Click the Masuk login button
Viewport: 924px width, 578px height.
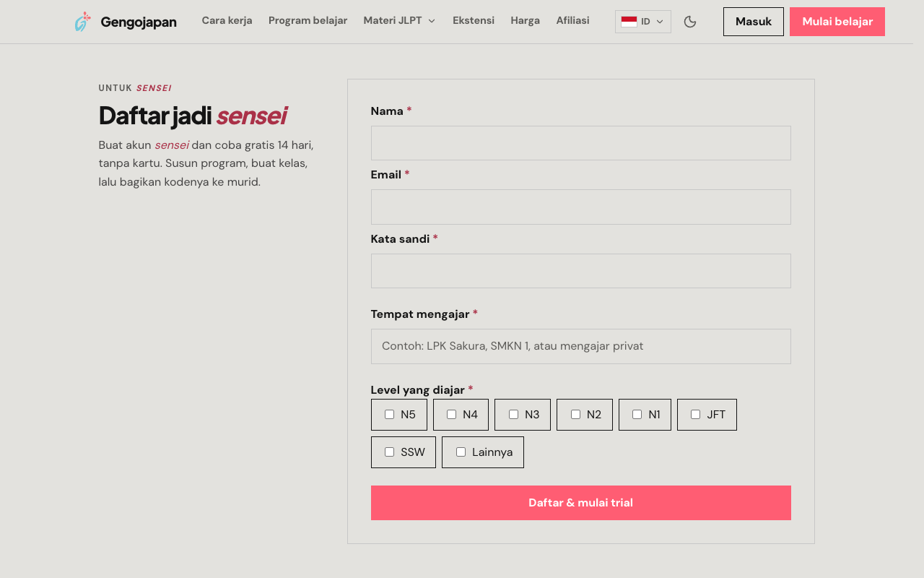pos(754,22)
